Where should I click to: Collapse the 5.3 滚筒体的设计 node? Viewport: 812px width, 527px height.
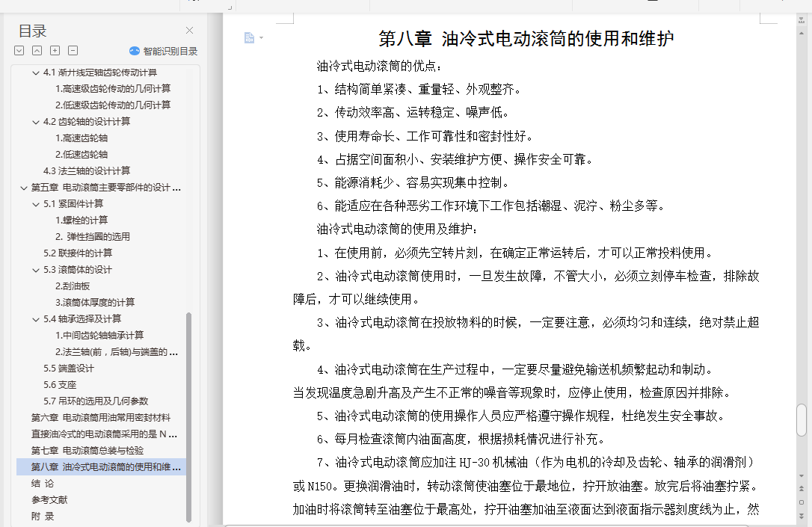(36, 271)
